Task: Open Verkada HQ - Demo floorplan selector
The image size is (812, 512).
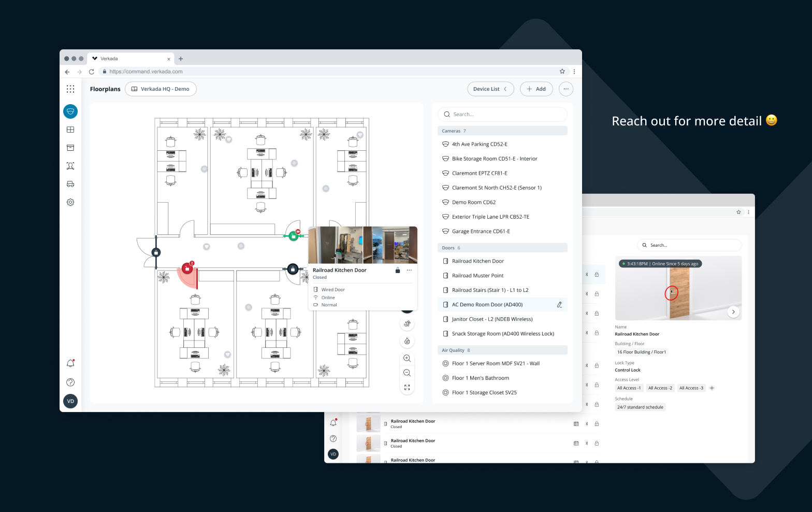Action: pyautogui.click(x=161, y=89)
